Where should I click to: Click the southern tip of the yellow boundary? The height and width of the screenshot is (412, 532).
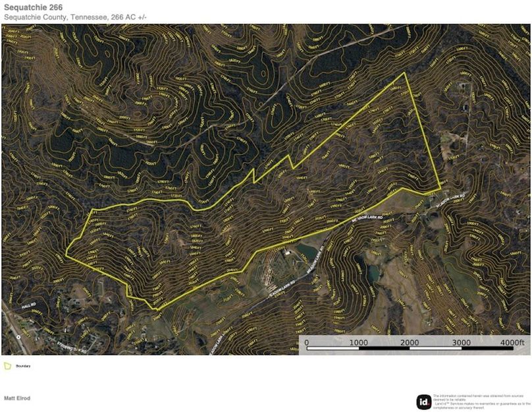tap(157, 309)
